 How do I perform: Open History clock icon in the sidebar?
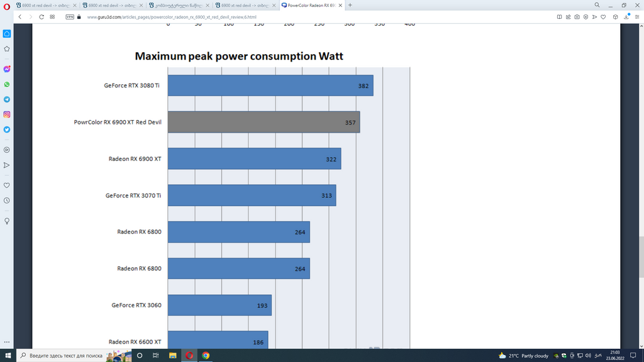[7, 200]
